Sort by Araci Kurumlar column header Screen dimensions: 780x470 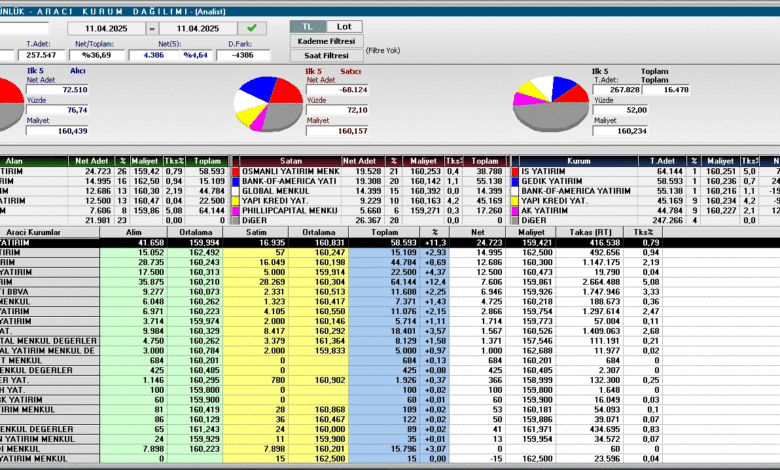tap(50, 232)
